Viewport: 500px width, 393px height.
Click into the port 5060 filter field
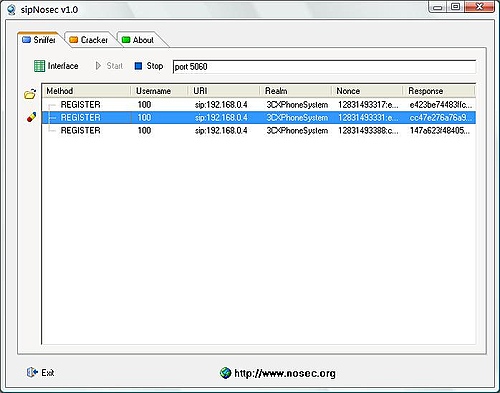pyautogui.click(x=324, y=67)
